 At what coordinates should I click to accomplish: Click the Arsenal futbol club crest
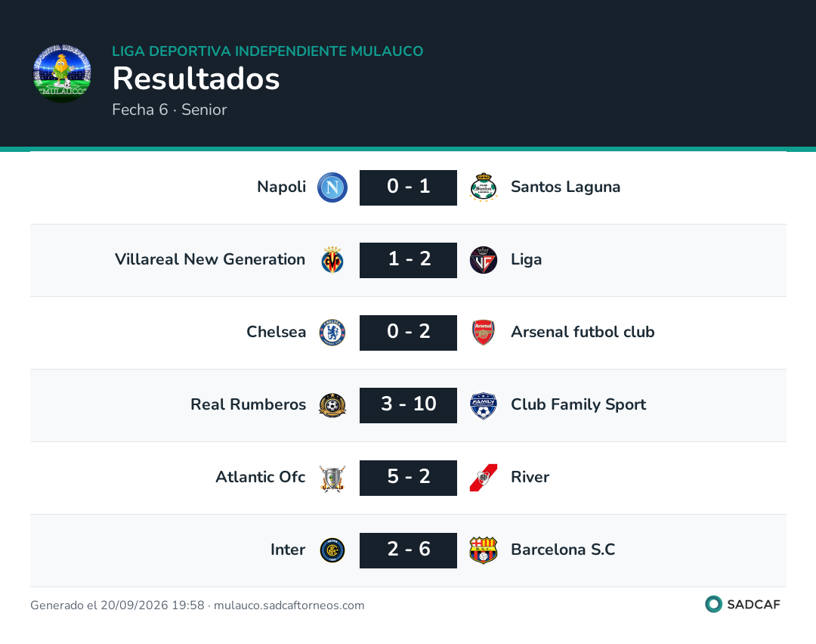[484, 333]
